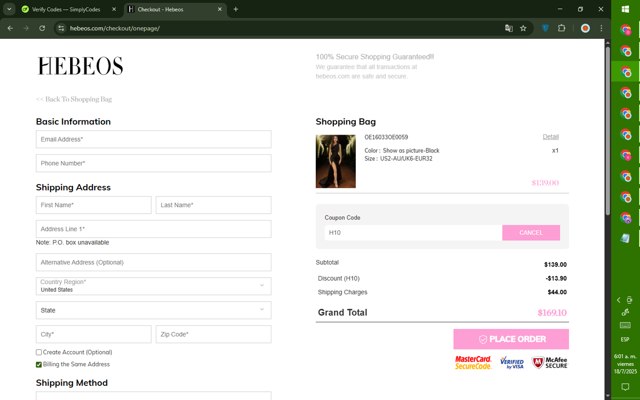This screenshot has height=400, width=640.
Task: Focus the Email Address field
Action: click(x=153, y=139)
